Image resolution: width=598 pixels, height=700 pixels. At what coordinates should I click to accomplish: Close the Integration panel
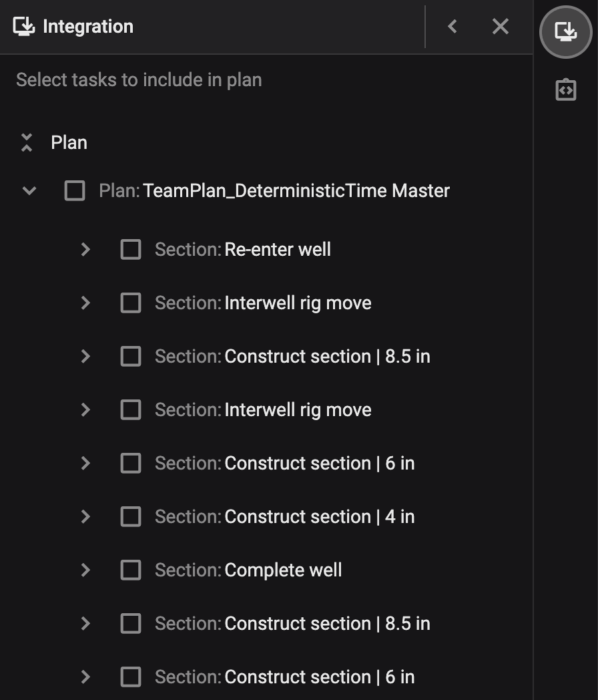[501, 26]
